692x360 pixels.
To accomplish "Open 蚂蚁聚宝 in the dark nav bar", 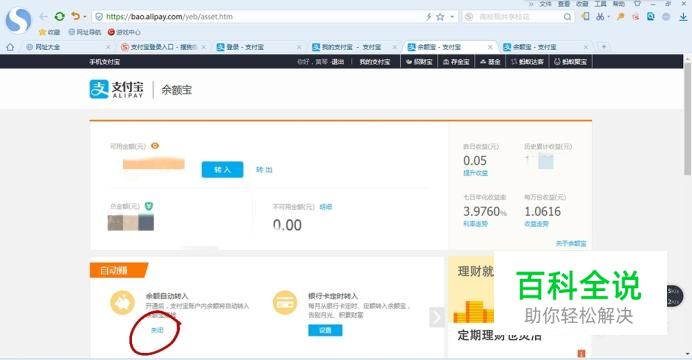I will (570, 62).
